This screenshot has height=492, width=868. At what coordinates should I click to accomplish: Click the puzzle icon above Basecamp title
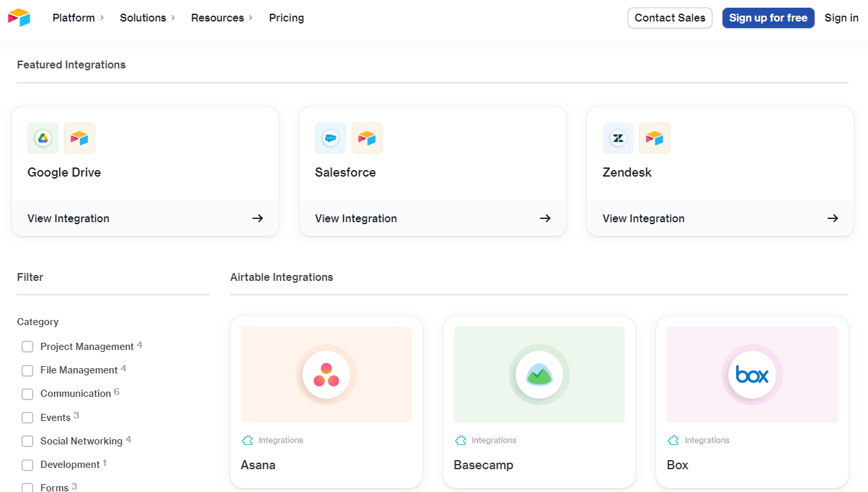pyautogui.click(x=460, y=441)
